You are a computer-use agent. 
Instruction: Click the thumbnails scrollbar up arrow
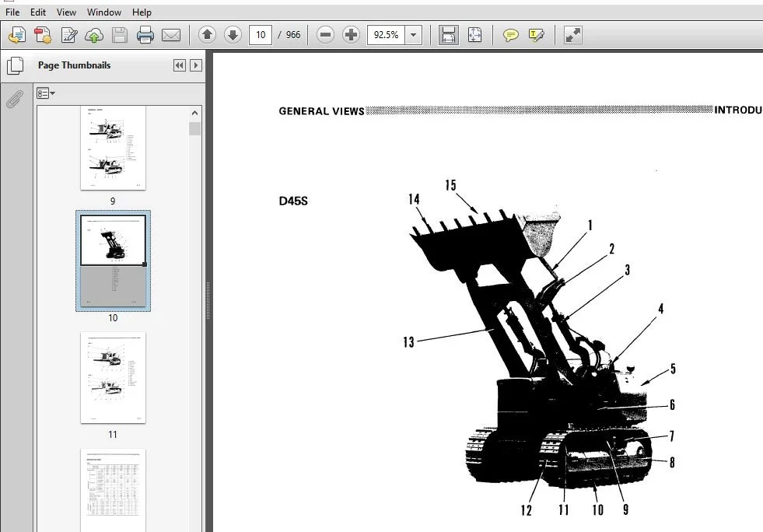(194, 113)
